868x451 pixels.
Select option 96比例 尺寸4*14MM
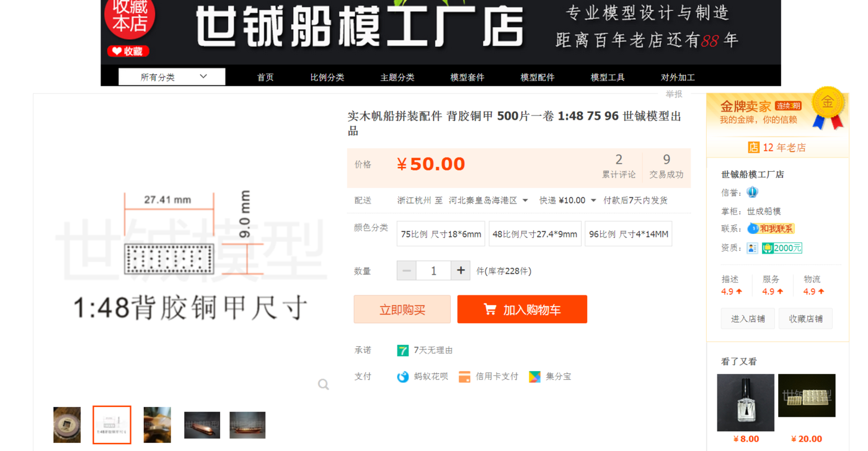[x=628, y=234]
